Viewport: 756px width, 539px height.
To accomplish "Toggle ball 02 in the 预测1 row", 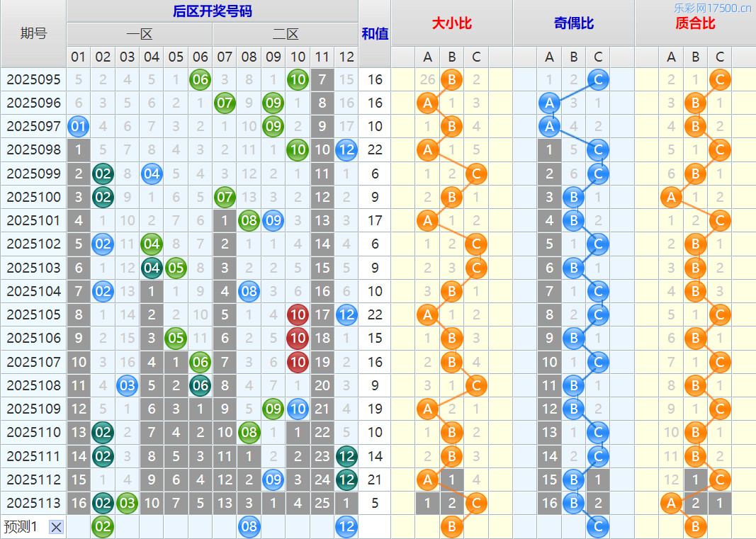I will click(103, 526).
